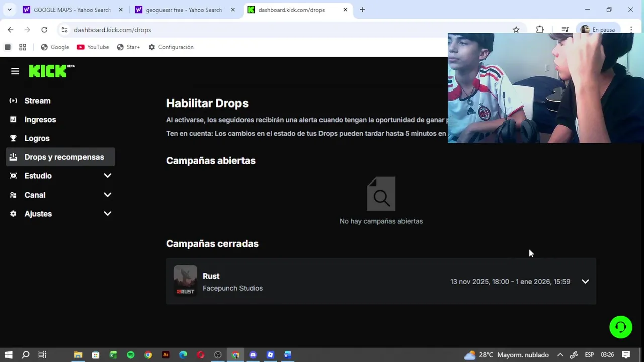Click the Ajustes sidebar label
644x362 pixels.
pyautogui.click(x=38, y=214)
